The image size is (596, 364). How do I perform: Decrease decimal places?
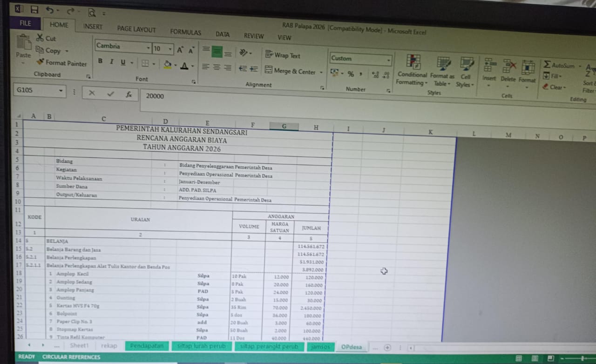click(386, 75)
